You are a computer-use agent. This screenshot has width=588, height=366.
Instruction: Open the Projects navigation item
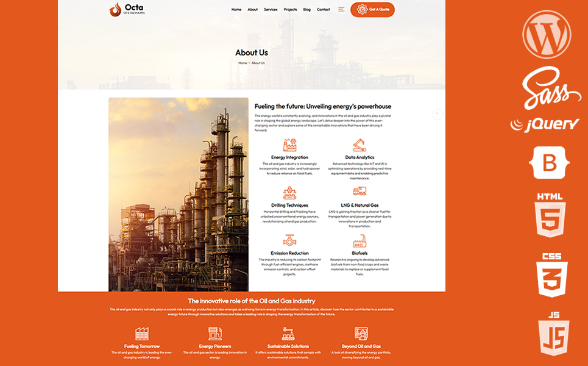point(290,10)
